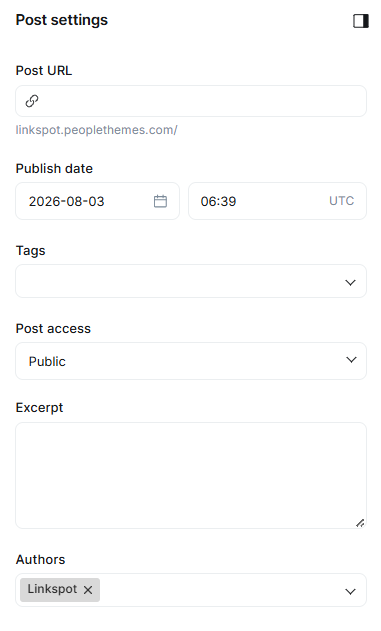Click the UTC timezone label
This screenshot has height=631, width=381.
tap(342, 201)
